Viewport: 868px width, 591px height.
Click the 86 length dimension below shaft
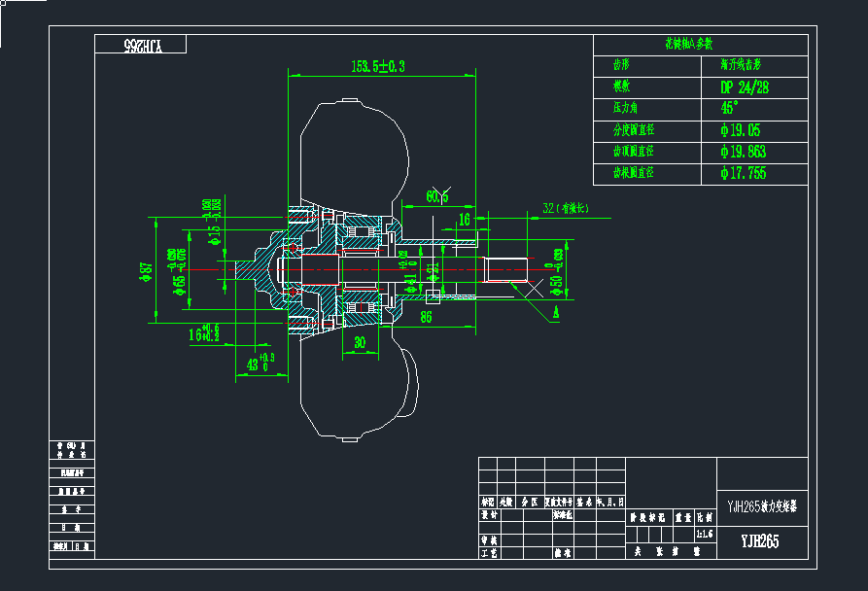click(x=426, y=317)
